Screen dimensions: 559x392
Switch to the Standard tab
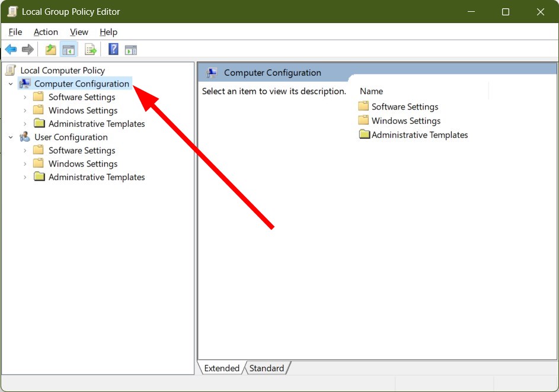(x=267, y=368)
